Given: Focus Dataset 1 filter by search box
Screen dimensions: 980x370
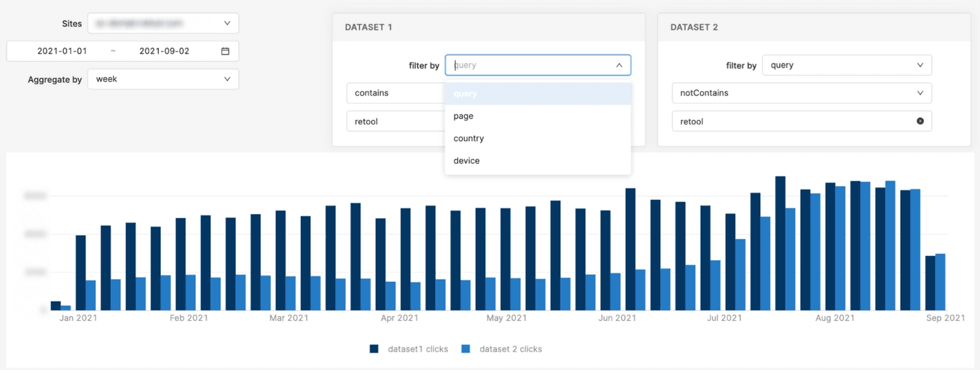Looking at the screenshot, I should 531,65.
